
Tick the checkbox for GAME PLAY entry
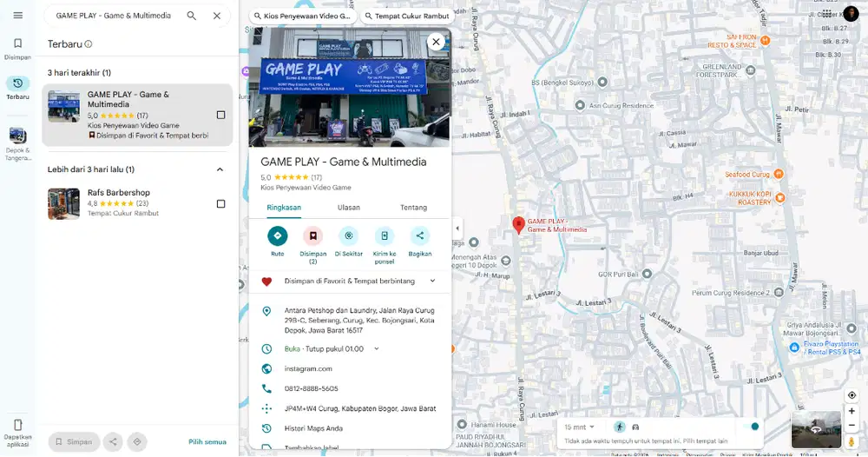(x=220, y=116)
